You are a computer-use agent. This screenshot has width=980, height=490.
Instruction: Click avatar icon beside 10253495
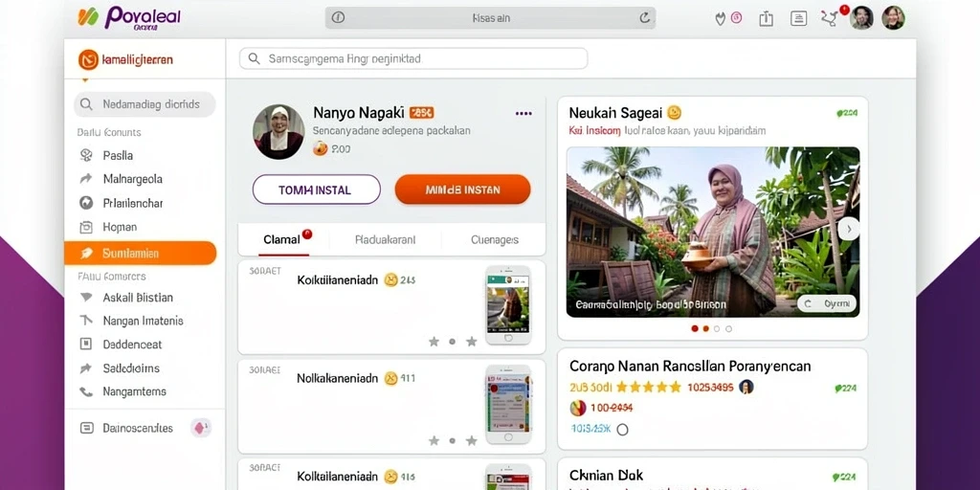(746, 387)
